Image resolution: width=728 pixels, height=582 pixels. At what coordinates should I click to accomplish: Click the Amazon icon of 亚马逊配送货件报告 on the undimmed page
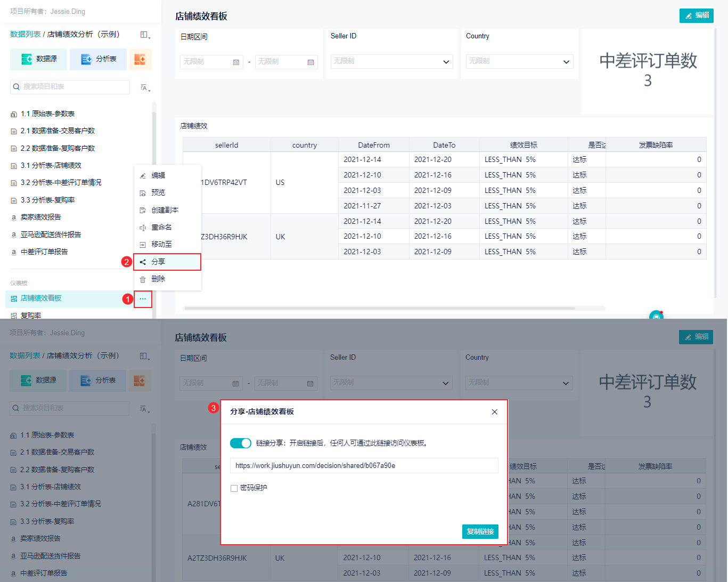point(14,235)
